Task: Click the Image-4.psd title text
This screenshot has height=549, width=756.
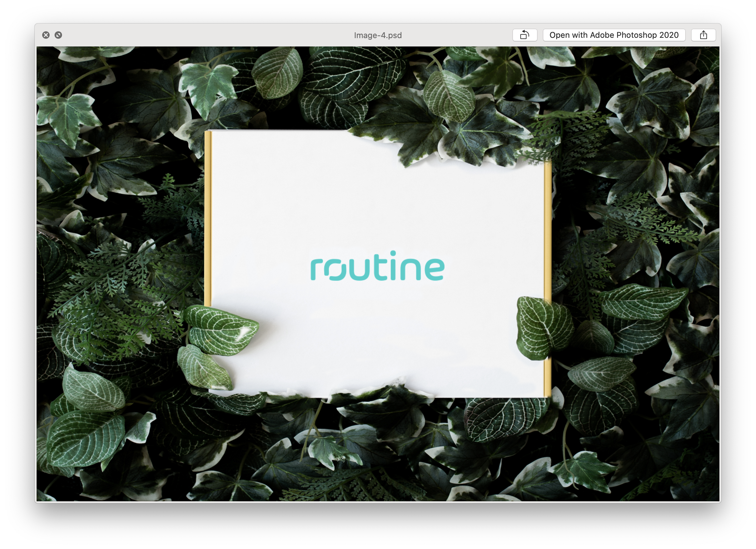Action: click(x=378, y=35)
